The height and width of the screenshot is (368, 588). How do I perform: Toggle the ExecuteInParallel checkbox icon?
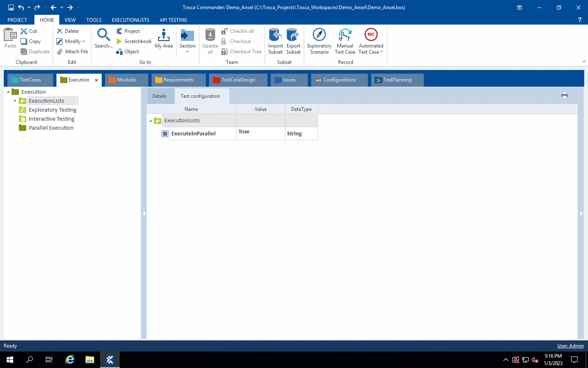click(x=165, y=134)
